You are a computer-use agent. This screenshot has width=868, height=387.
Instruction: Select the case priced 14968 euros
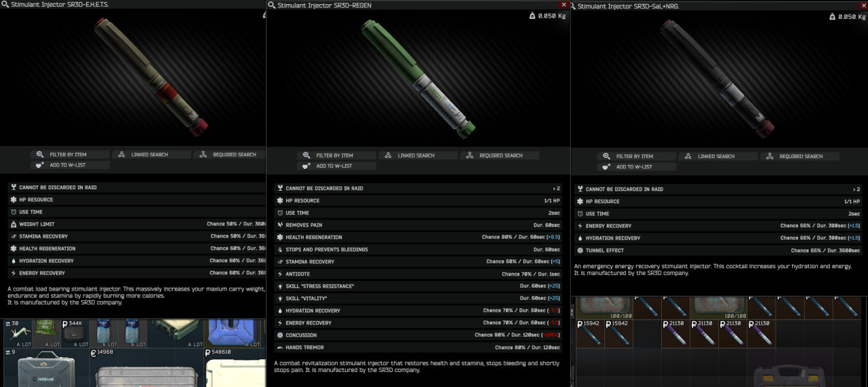tap(146, 368)
